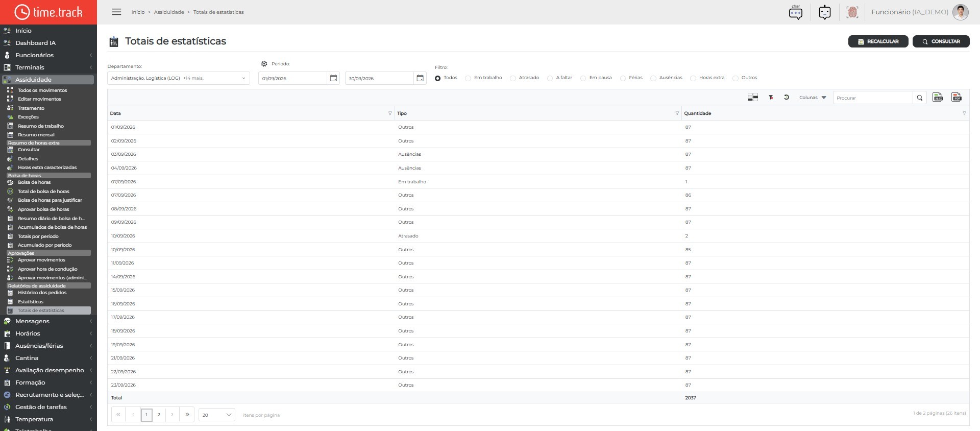The height and width of the screenshot is (431, 980).
Task: Toggle the hamburger sidebar menu
Action: pyautogui.click(x=116, y=12)
